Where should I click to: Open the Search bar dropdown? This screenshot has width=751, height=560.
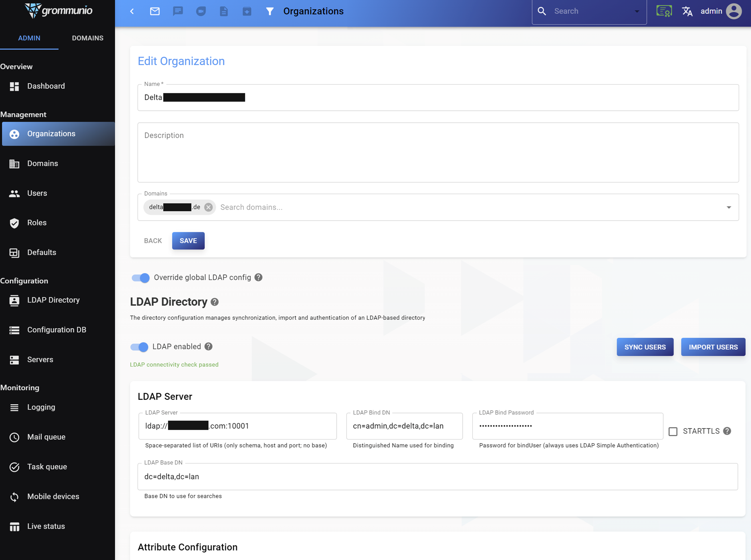pos(638,10)
